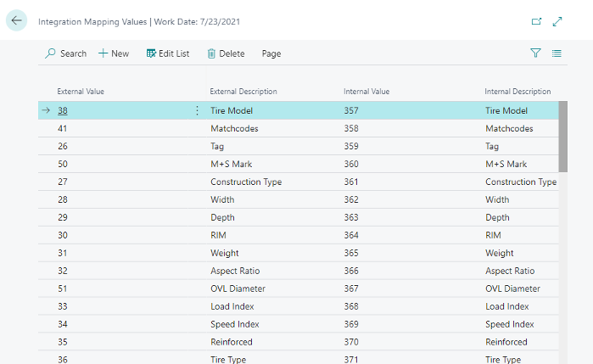Open page in new window icon
The image size is (593, 364).
(x=536, y=21)
